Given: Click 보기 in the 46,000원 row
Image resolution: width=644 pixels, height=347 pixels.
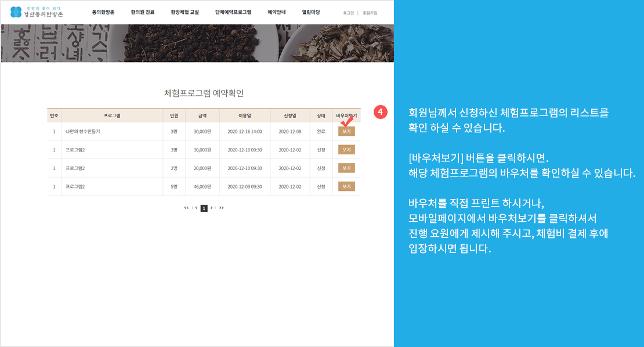Looking at the screenshot, I should coord(346,186).
